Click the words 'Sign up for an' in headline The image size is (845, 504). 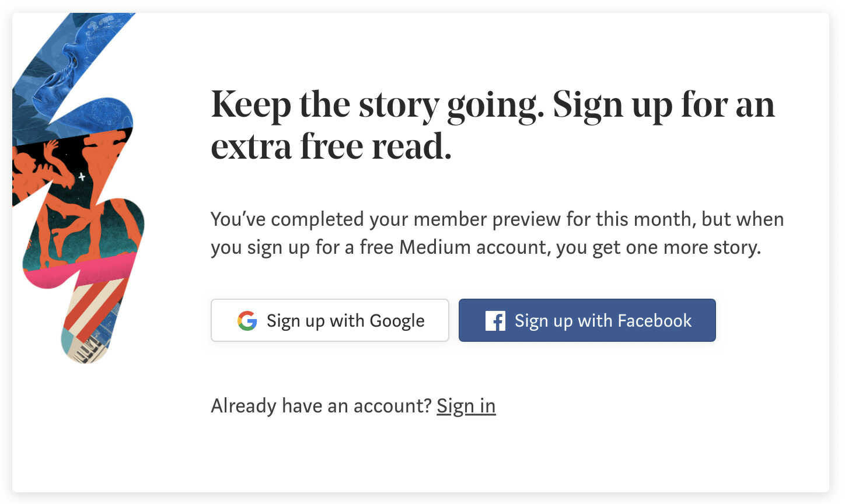664,106
